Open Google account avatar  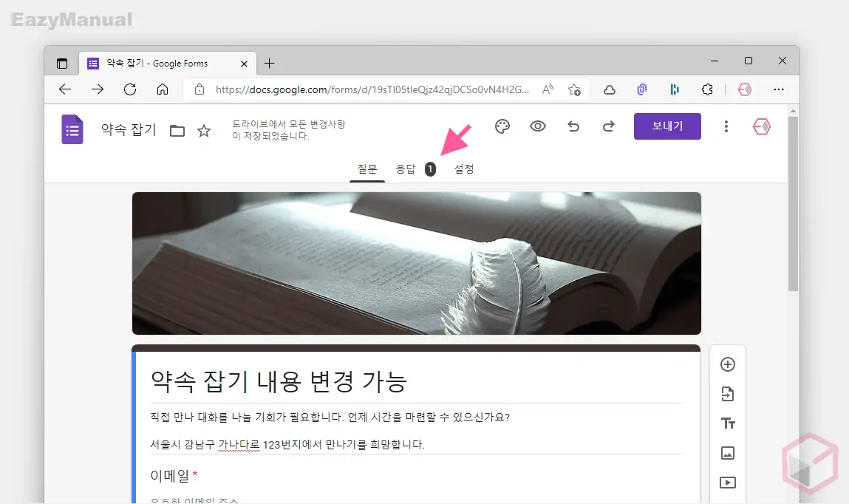coord(761,126)
